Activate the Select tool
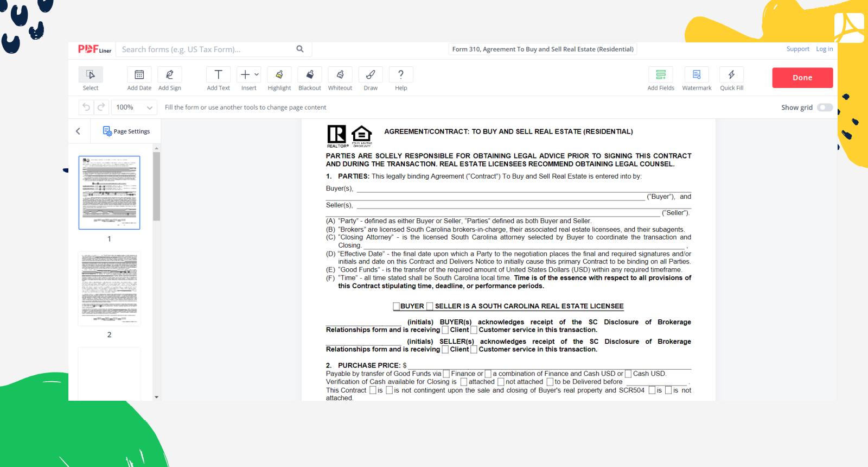This screenshot has height=467, width=868. click(x=91, y=79)
